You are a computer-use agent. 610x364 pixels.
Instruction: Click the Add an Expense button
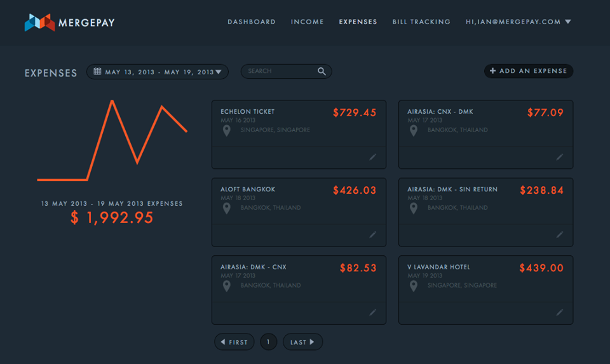[528, 71]
